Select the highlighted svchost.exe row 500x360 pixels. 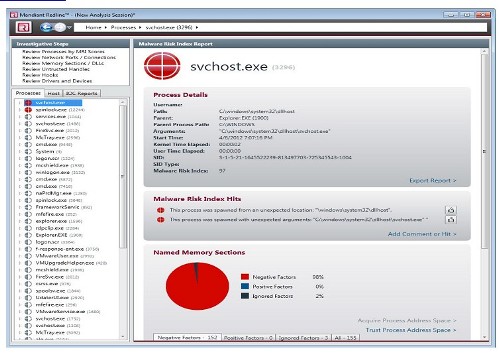click(53, 103)
